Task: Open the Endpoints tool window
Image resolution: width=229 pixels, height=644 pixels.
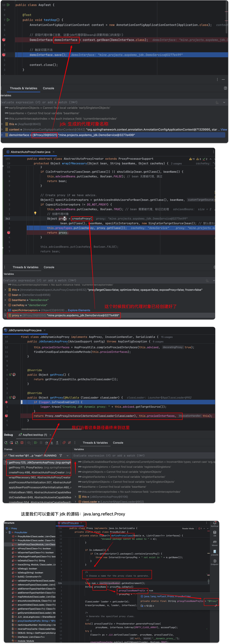Action: click(215, 562)
